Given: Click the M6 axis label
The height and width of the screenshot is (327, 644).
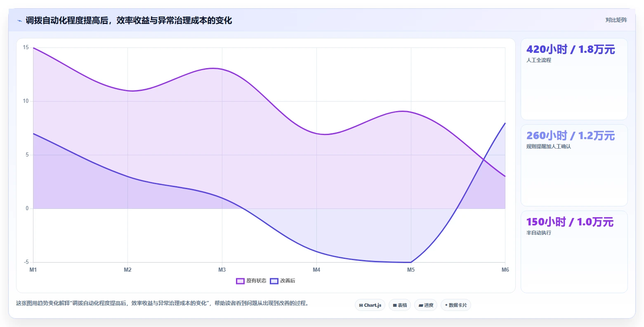Looking at the screenshot, I should coord(505,270).
